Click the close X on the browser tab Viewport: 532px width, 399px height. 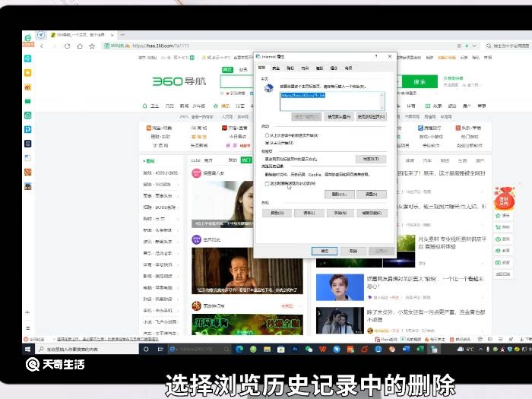click(x=112, y=35)
